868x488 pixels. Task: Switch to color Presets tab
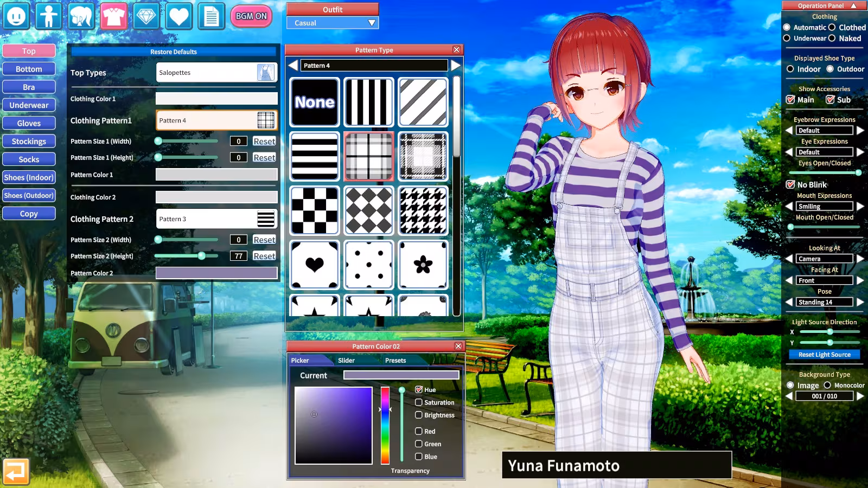[395, 360]
